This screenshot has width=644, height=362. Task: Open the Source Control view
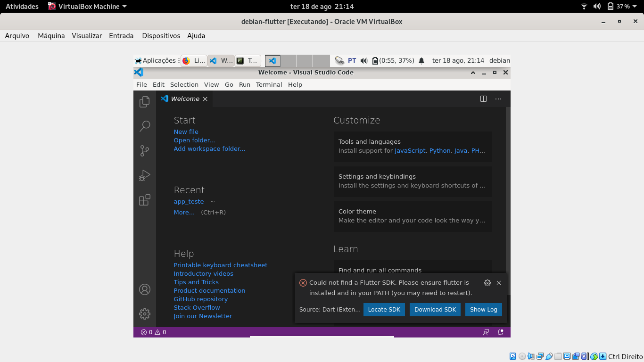pos(145,151)
